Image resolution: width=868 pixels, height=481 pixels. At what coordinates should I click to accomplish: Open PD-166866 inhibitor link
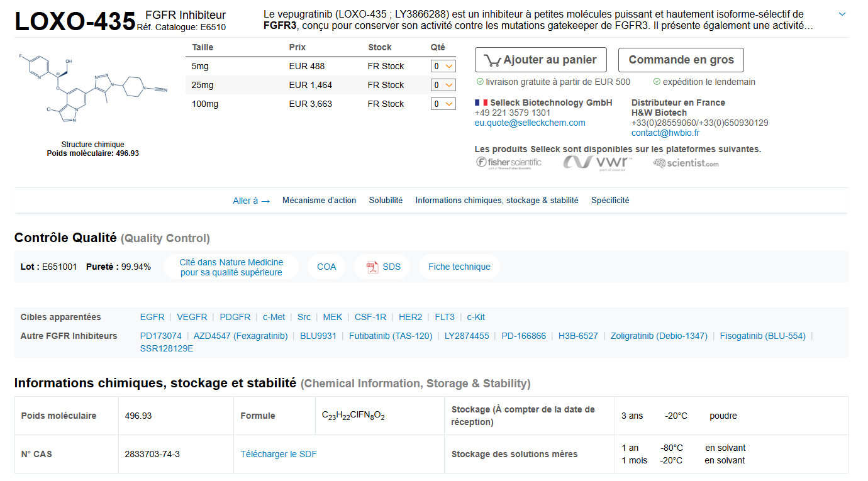[524, 336]
